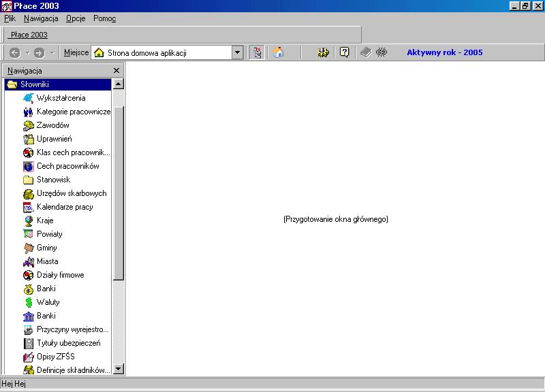545x392 pixels.
Task: Click the Uprawnień icon
Action: pos(29,139)
